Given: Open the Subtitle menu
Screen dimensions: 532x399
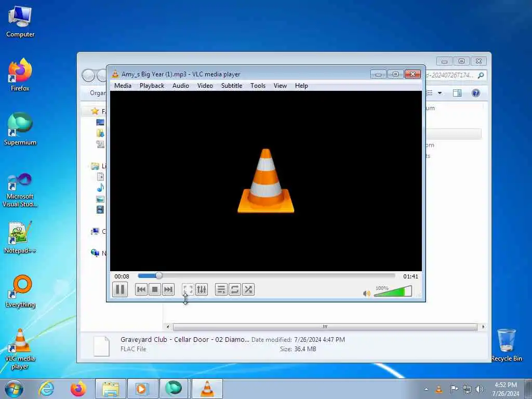Looking at the screenshot, I should click(232, 86).
